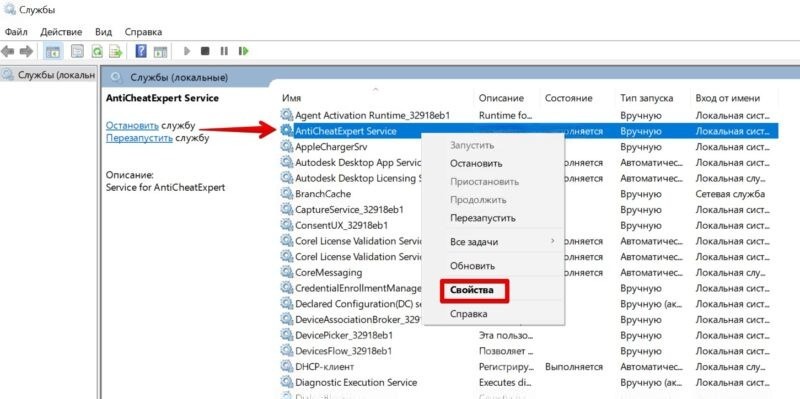Select the DevicesFlow_32918eb1 service name
Image resolution: width=800 pixels, height=399 pixels.
[x=343, y=351]
